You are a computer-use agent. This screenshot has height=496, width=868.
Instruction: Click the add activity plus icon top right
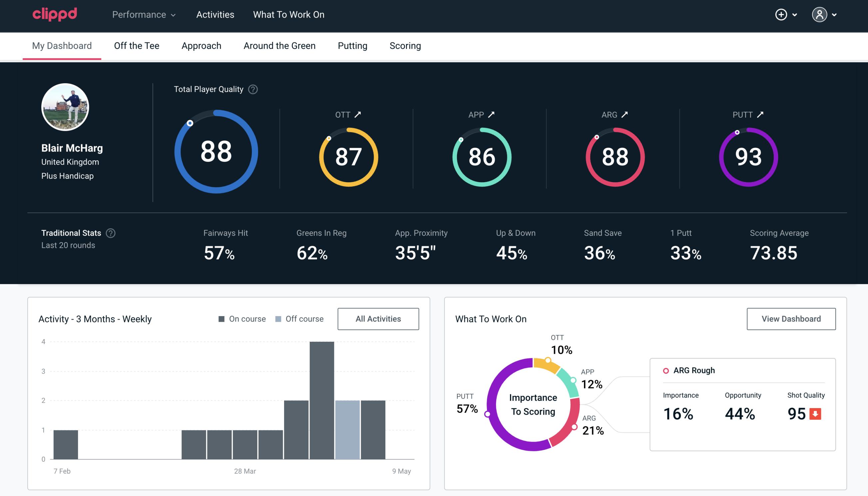(781, 15)
